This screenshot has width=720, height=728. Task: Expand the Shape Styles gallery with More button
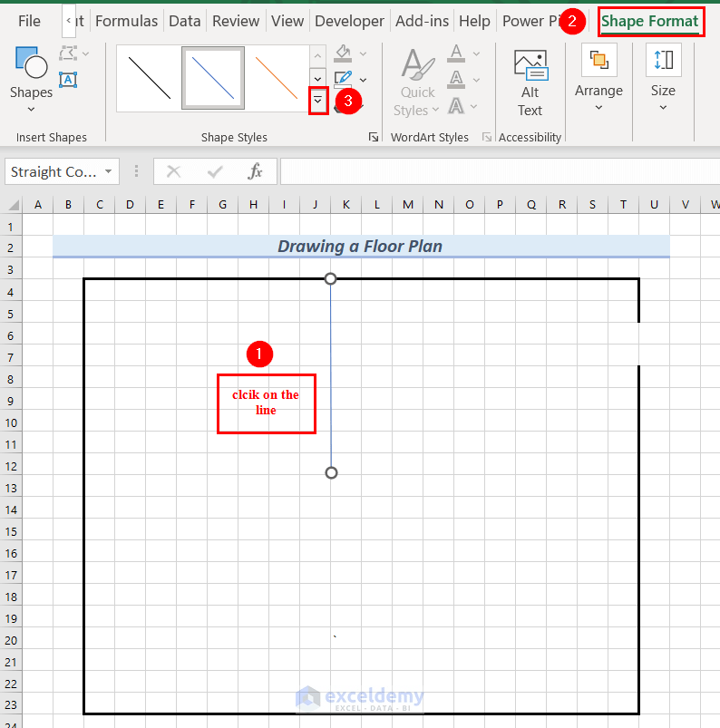tap(317, 101)
